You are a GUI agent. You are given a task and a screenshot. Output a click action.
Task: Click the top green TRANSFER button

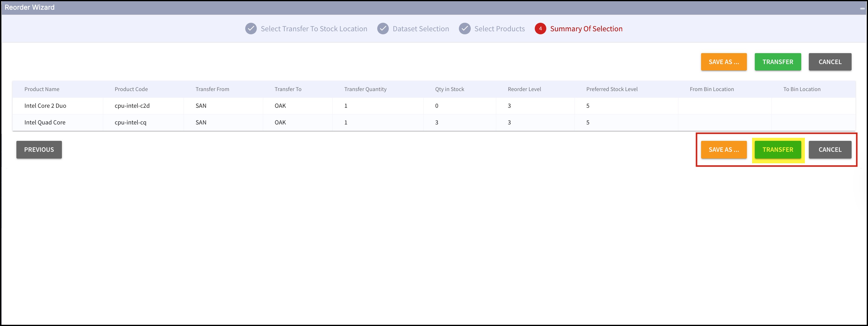[x=778, y=62]
